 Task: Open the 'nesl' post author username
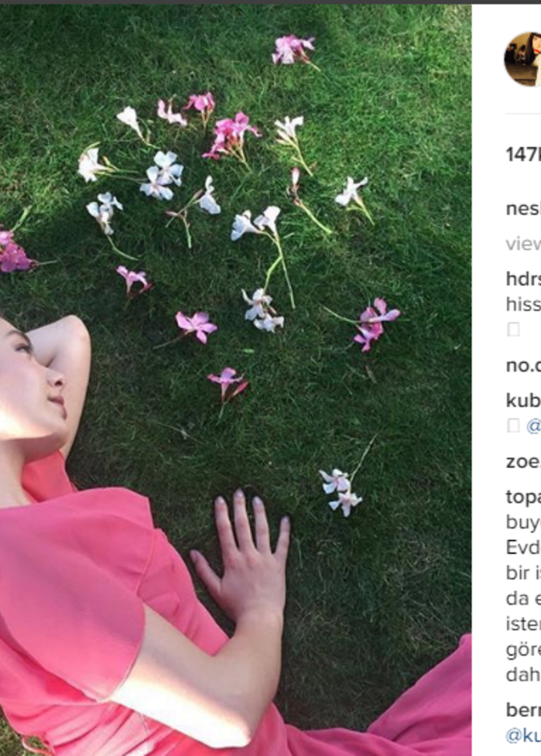[523, 209]
